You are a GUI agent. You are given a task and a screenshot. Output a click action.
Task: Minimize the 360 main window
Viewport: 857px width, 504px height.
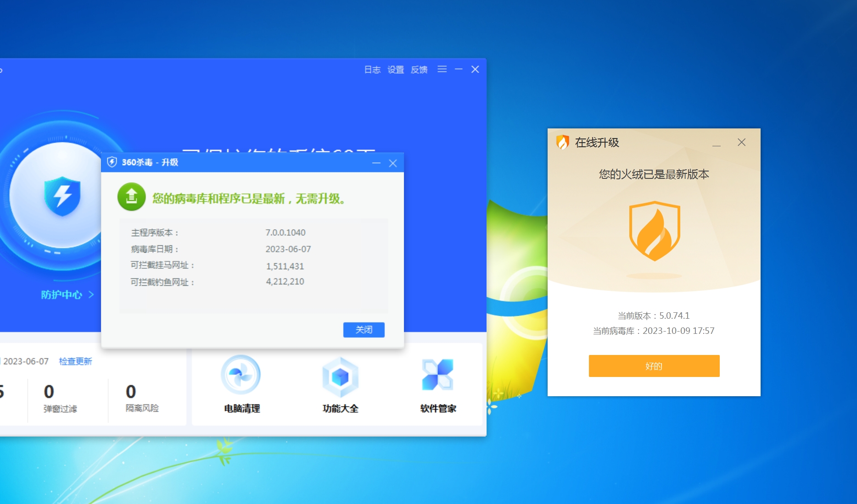click(459, 69)
